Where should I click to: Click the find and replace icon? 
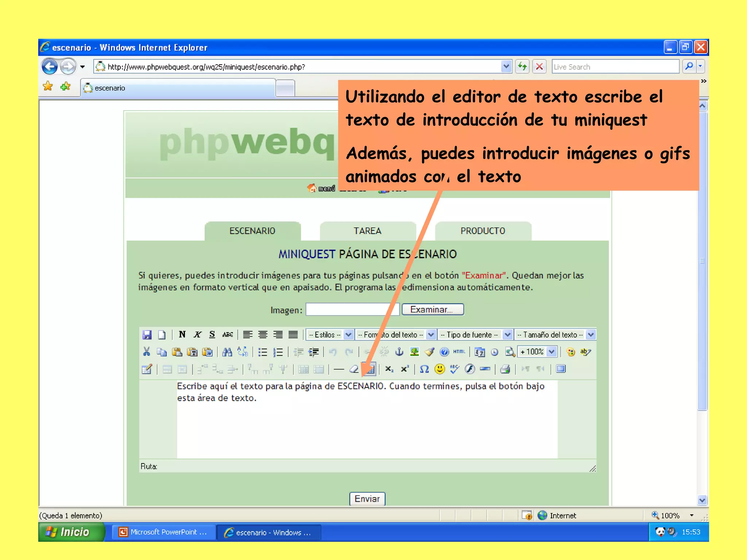tap(243, 352)
